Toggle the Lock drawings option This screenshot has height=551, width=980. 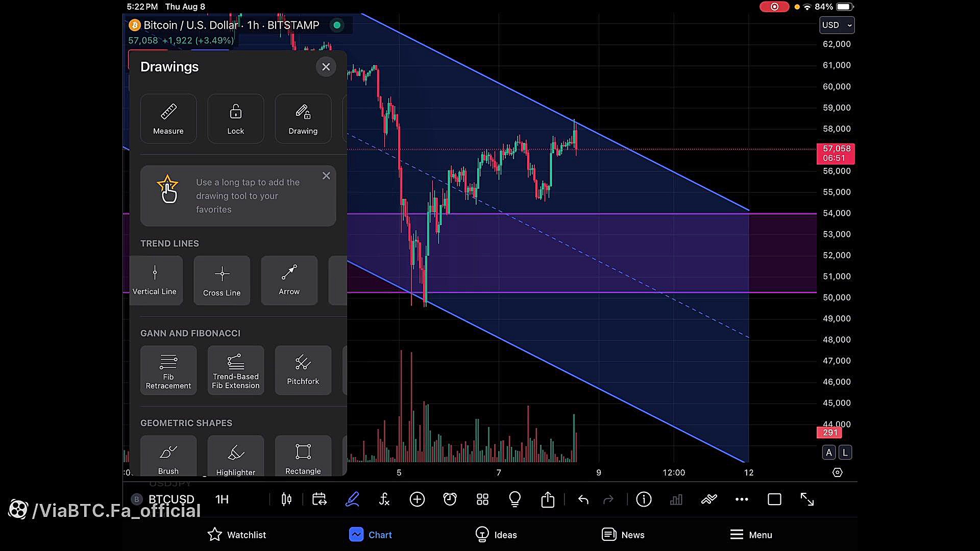coord(236,118)
